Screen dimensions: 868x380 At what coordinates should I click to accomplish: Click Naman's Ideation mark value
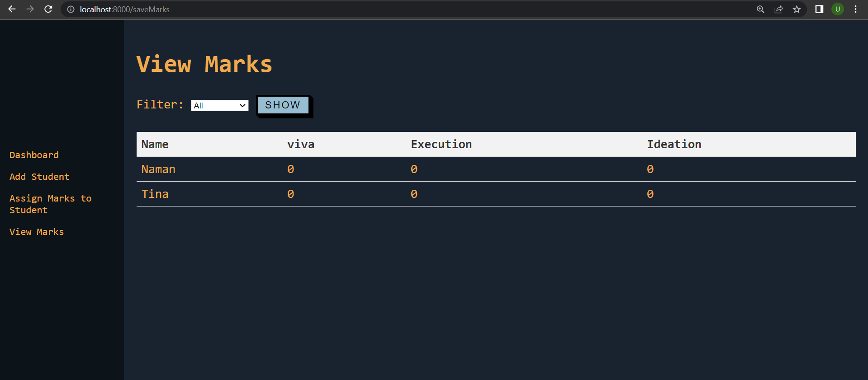pyautogui.click(x=650, y=169)
